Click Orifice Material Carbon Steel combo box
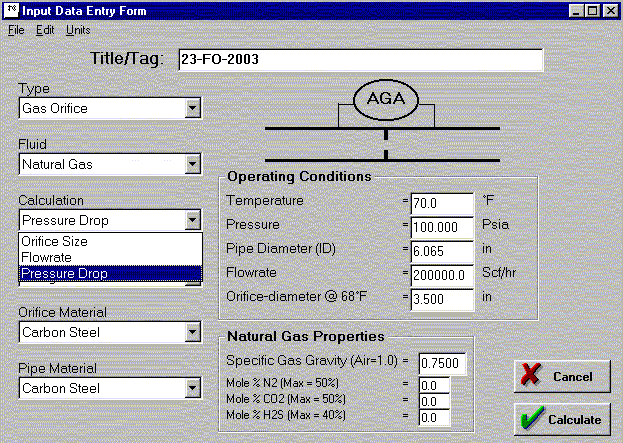The height and width of the screenshot is (443, 623). (x=110, y=333)
